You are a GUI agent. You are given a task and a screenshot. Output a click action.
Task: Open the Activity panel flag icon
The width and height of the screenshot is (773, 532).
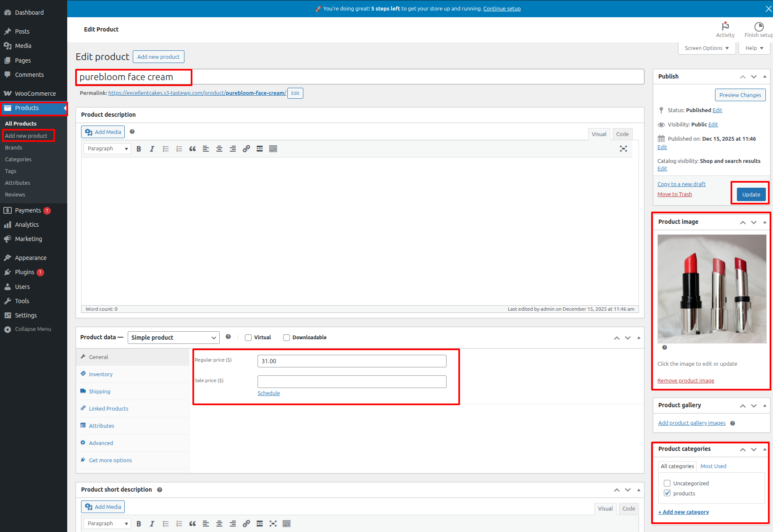point(725,26)
